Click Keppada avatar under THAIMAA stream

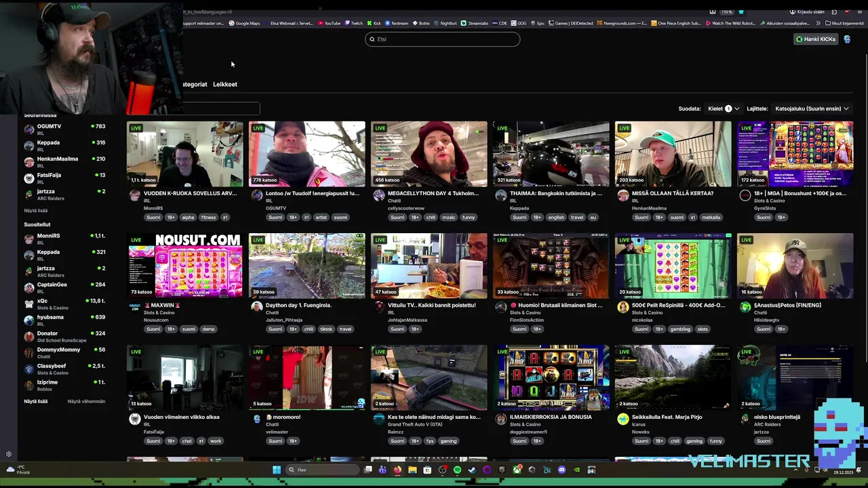tap(501, 195)
